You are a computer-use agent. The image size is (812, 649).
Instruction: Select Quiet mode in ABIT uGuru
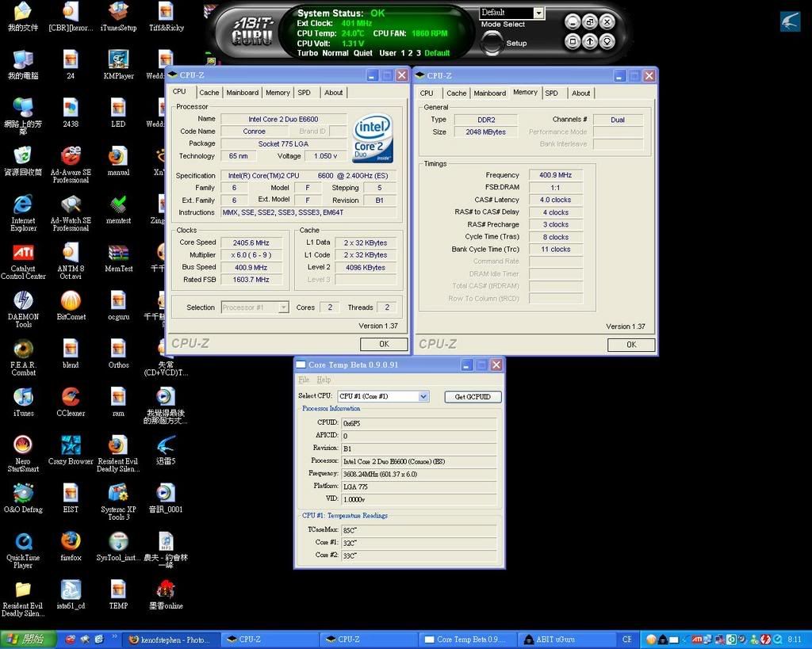(x=363, y=53)
